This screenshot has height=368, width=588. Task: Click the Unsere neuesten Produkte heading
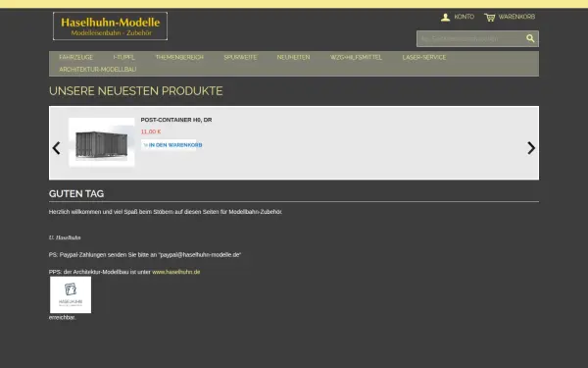coord(136,91)
